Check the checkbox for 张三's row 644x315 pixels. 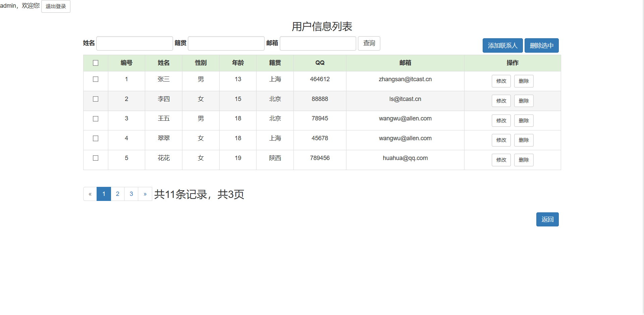96,79
